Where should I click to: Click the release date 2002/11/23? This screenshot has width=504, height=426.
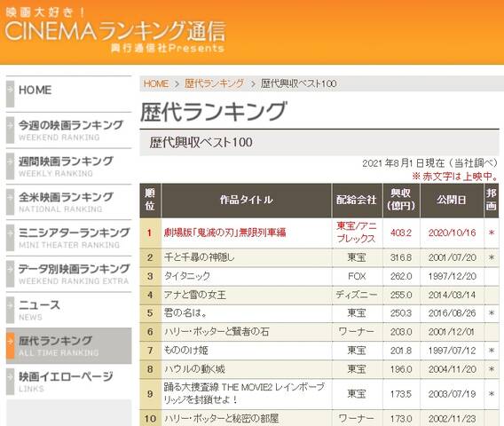452,418
